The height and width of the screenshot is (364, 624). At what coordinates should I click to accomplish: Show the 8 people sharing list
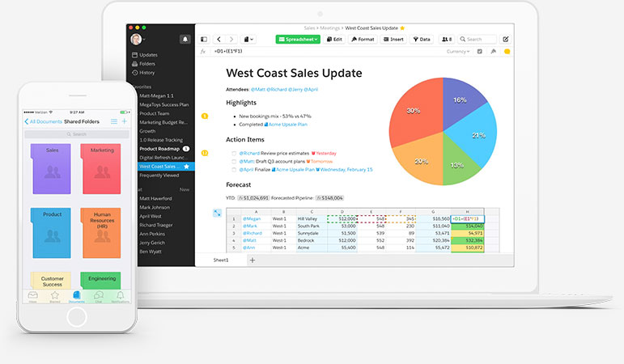(x=447, y=39)
